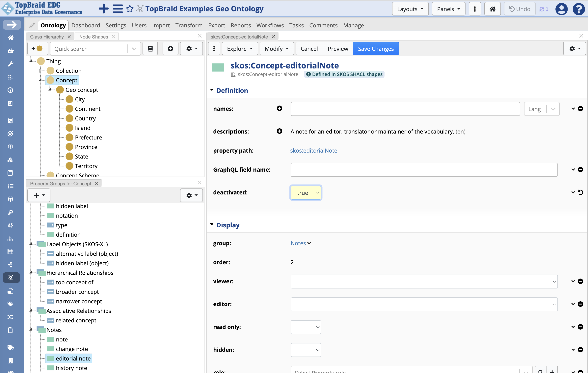Open the help question mark icon
This screenshot has height=373, width=588.
[x=579, y=9]
